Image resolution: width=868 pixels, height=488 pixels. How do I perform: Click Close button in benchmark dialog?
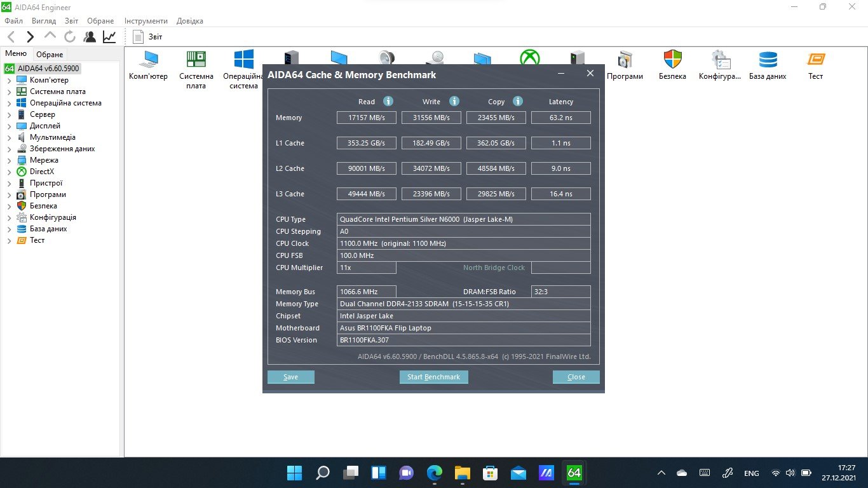576,377
